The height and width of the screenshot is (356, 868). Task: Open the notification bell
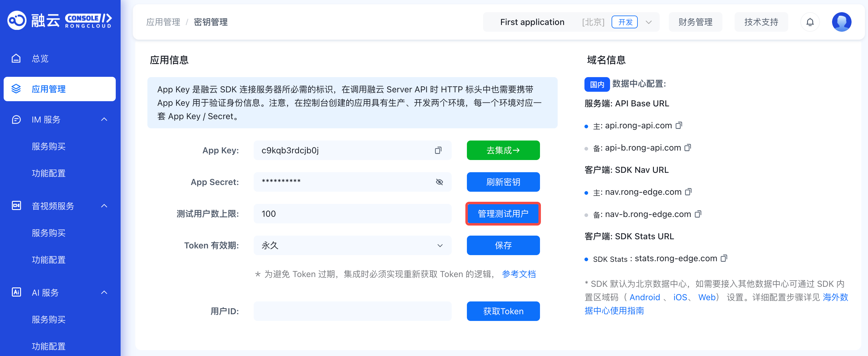pos(810,22)
